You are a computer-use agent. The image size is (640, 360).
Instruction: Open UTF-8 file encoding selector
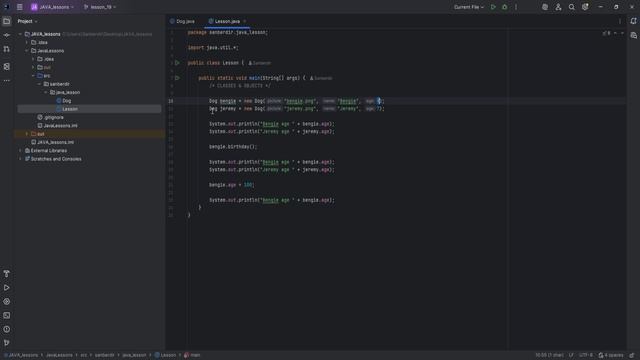(x=586, y=355)
